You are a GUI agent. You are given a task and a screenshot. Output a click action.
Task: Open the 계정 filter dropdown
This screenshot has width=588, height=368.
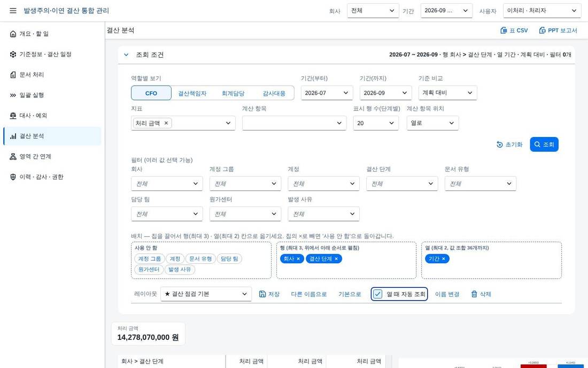323,184
